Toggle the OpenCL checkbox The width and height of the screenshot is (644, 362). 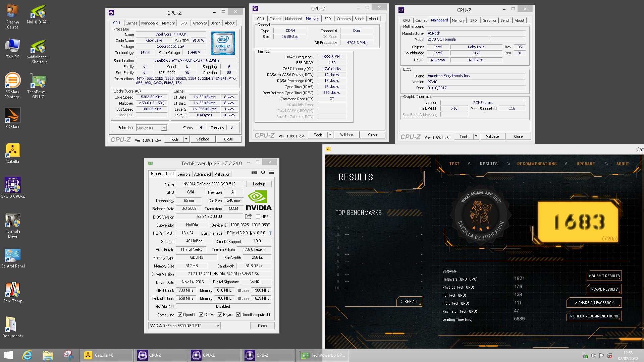180,315
